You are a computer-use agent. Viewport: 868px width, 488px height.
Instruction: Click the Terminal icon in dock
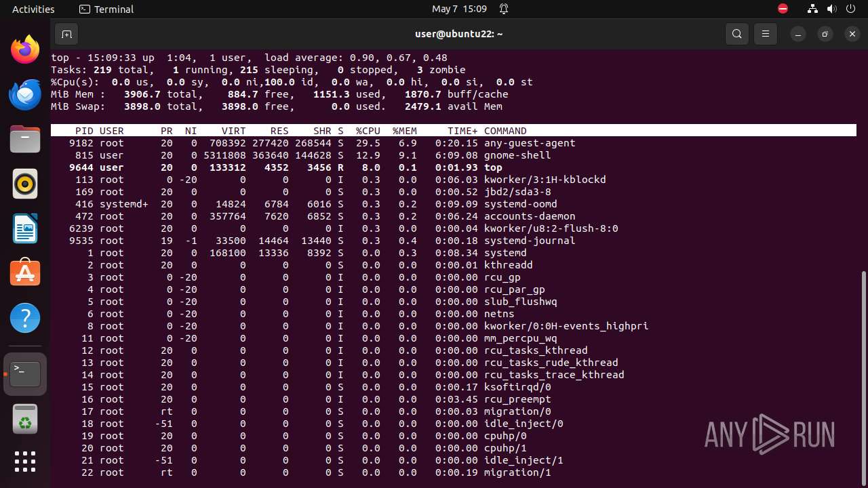pyautogui.click(x=25, y=373)
